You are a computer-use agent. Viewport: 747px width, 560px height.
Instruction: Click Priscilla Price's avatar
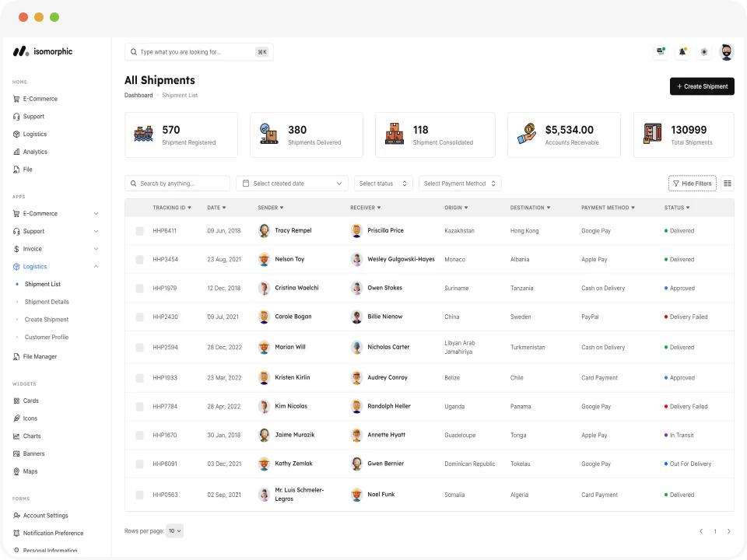tap(356, 230)
